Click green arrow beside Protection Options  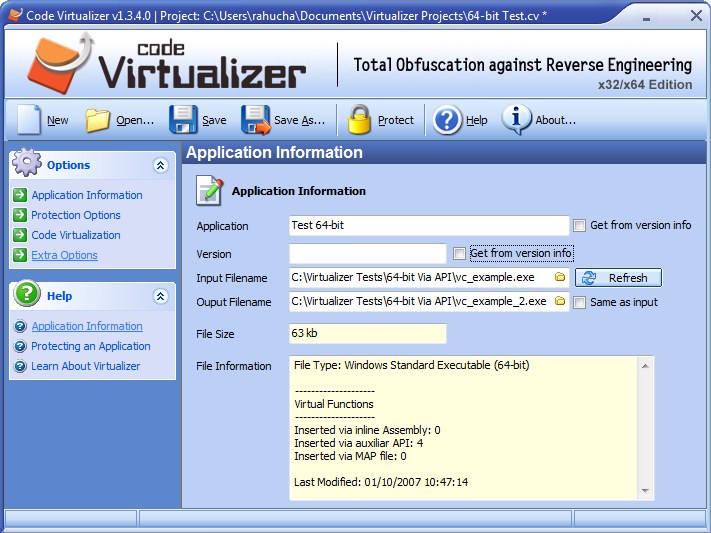click(20, 215)
